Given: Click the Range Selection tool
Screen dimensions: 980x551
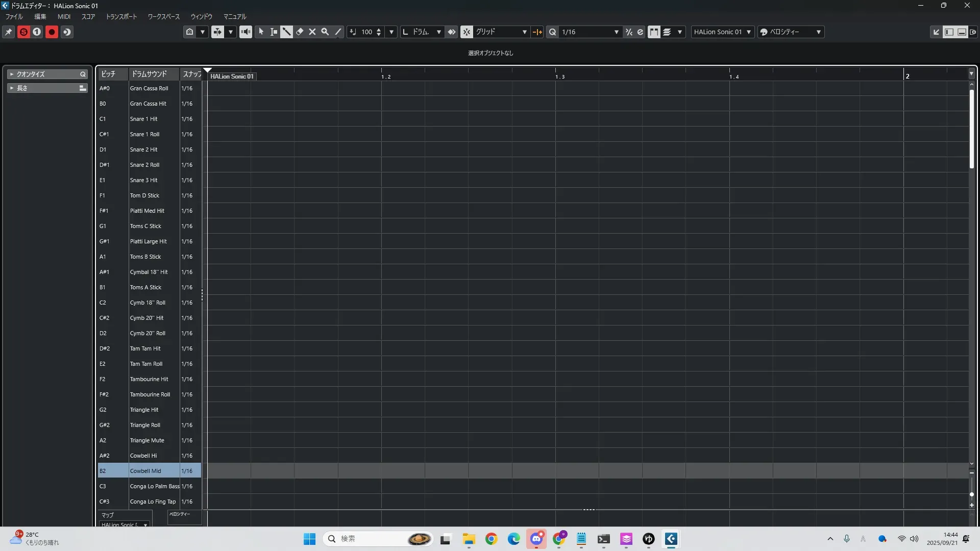Looking at the screenshot, I should pos(274,32).
